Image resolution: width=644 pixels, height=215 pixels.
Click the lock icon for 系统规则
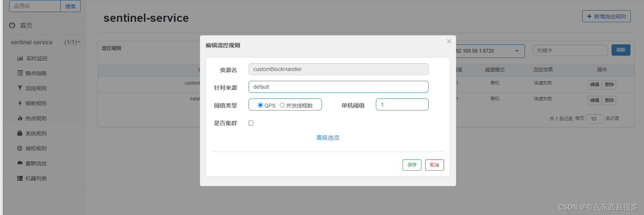20,133
